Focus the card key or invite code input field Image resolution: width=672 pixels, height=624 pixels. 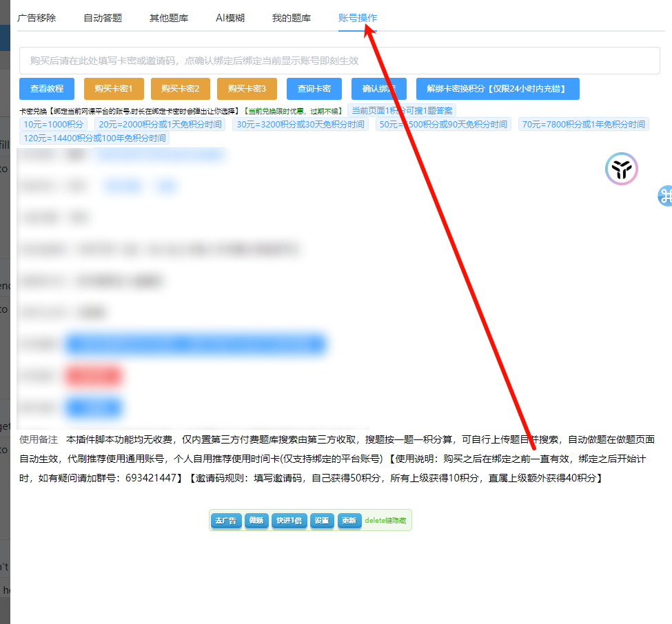point(339,61)
